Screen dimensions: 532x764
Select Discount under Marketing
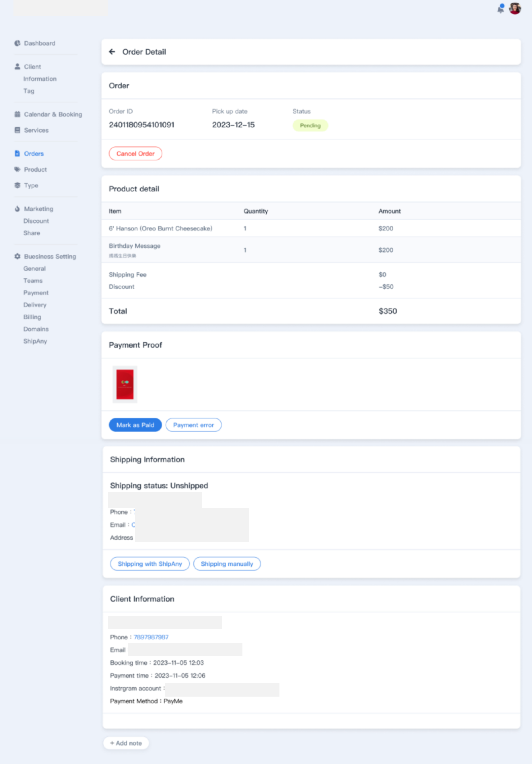click(36, 221)
